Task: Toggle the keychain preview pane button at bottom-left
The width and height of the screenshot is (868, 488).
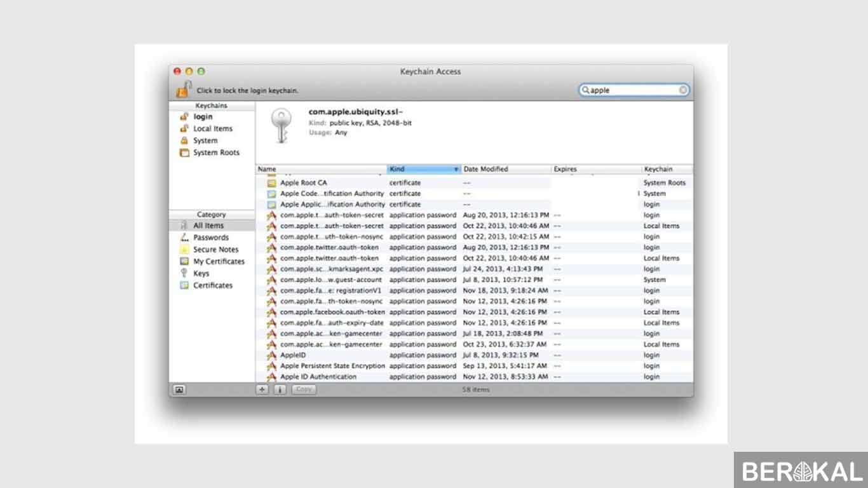Action: click(179, 390)
